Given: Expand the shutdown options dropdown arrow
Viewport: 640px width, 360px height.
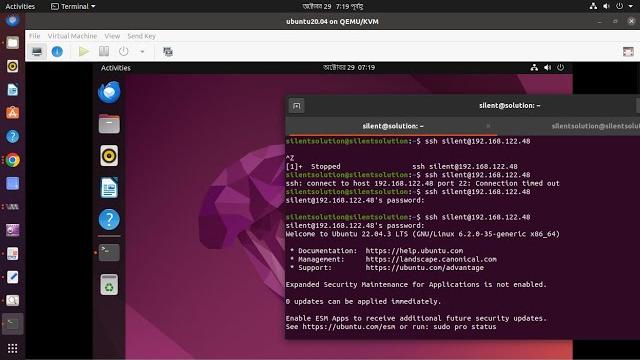Looking at the screenshot, I should coord(142,52).
